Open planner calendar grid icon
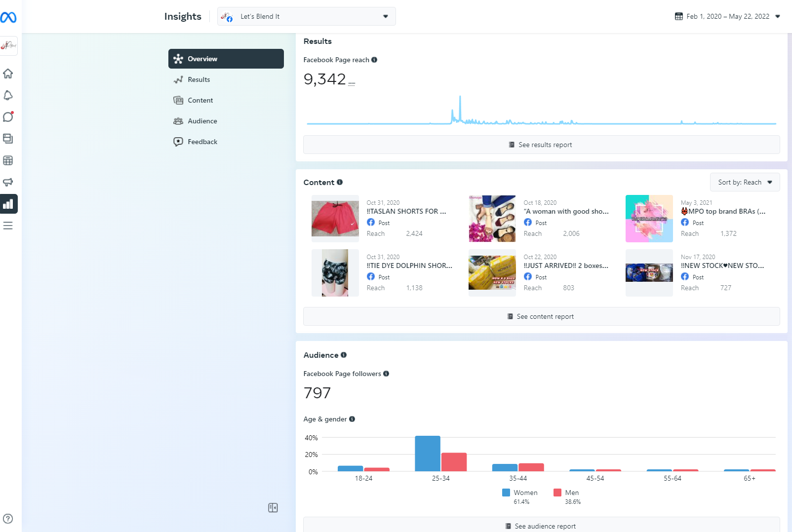This screenshot has height=532, width=792. point(8,160)
